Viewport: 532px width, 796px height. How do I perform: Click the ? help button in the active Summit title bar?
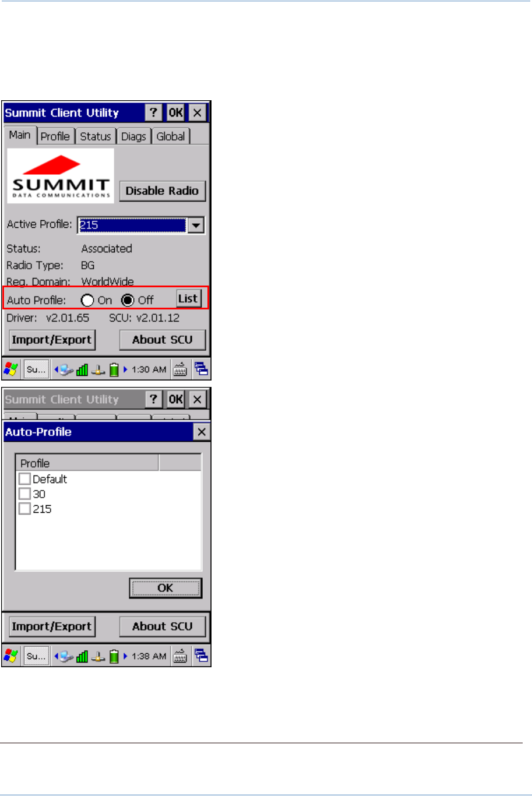click(154, 112)
